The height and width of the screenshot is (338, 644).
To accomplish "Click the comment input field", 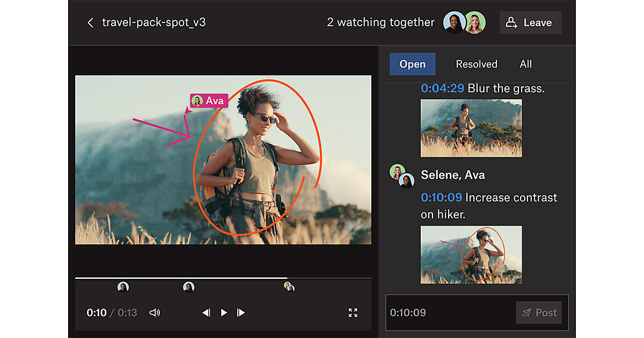I will click(x=450, y=313).
